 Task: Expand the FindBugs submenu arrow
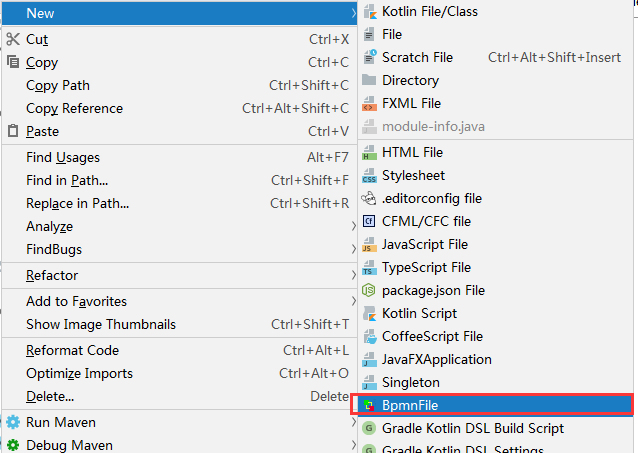click(354, 249)
